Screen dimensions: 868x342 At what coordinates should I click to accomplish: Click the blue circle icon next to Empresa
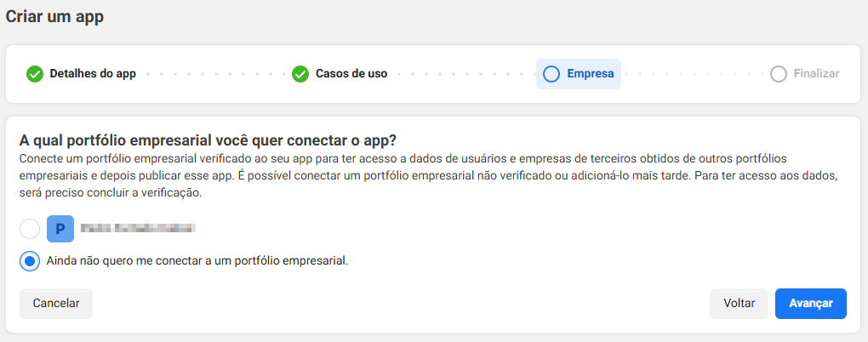551,74
